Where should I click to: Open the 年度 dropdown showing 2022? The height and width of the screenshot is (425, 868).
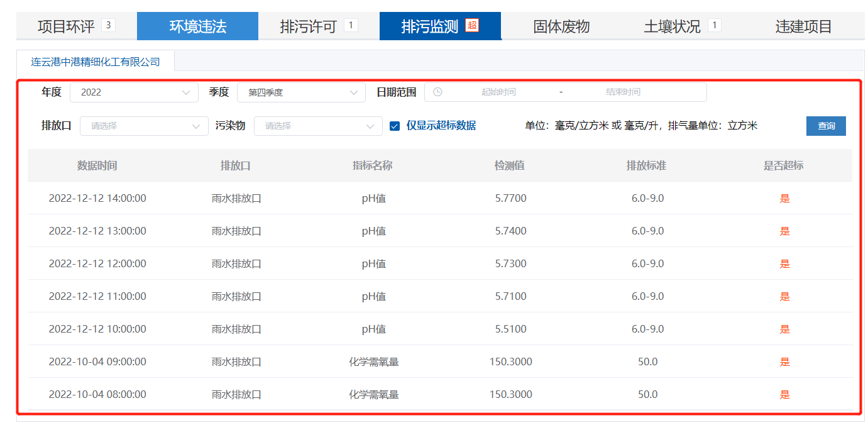coord(134,92)
